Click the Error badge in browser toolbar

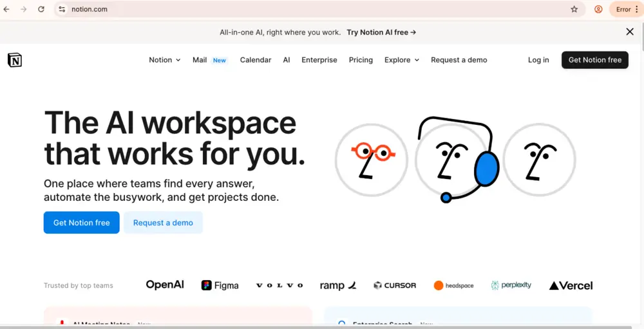click(x=623, y=9)
